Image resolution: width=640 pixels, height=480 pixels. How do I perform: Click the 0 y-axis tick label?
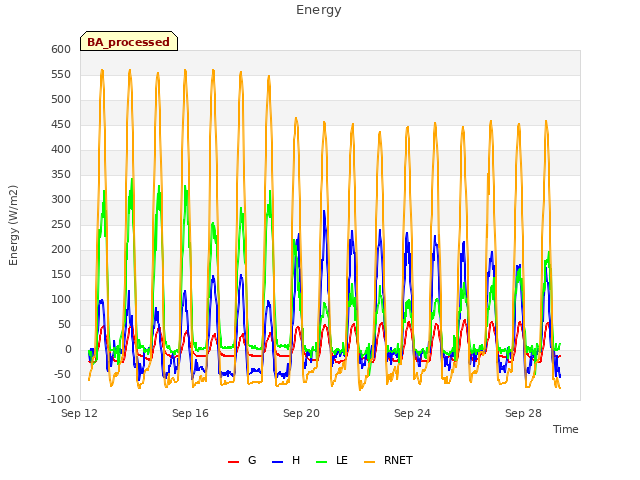pos(68,349)
